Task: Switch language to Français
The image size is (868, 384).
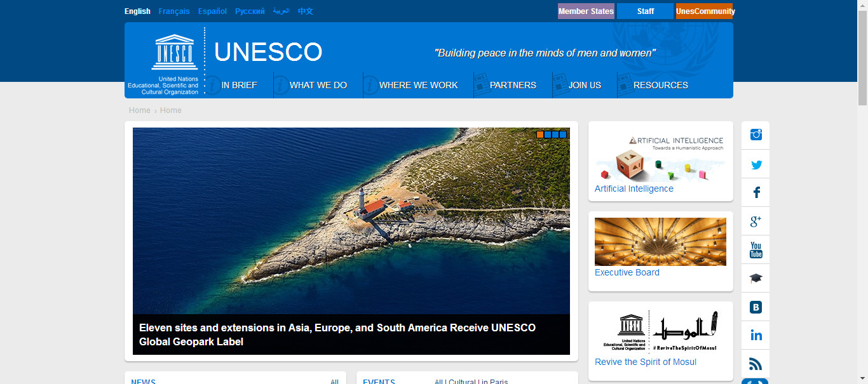Action: coord(174,11)
